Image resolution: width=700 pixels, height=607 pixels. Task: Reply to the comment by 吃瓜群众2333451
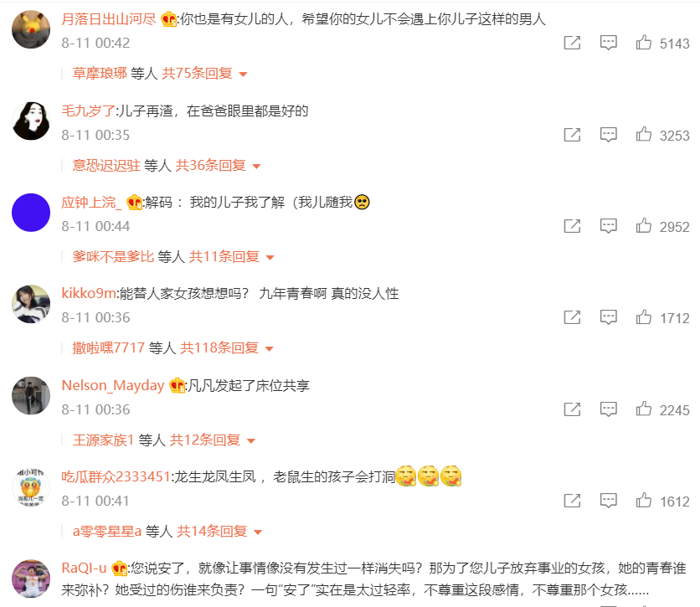pos(609,501)
